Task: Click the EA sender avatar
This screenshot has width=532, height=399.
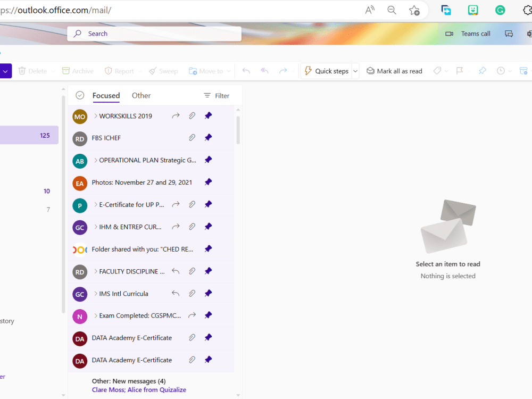Action: tap(80, 183)
